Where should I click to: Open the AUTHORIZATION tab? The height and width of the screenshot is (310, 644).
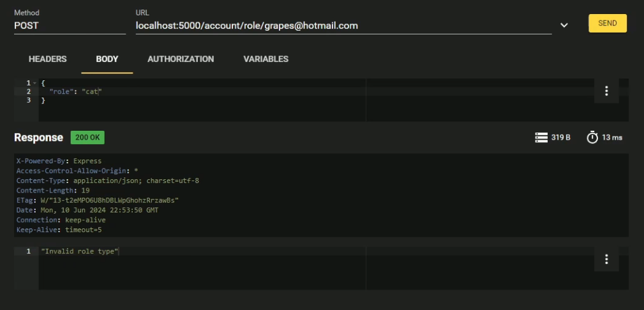181,59
